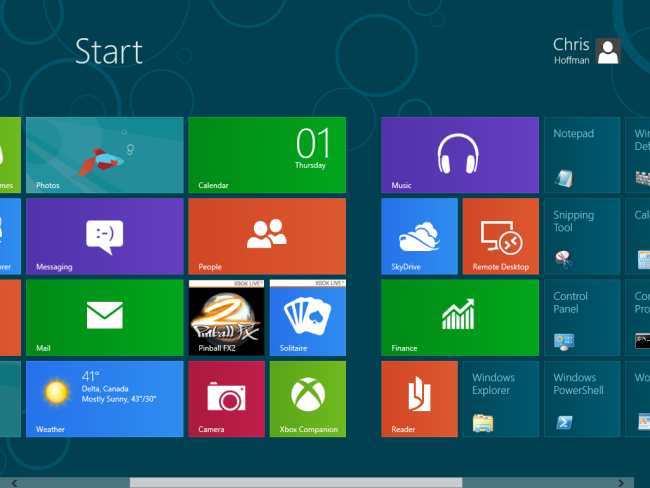
Task: Click the Chris Hoffman account name
Action: pyautogui.click(x=571, y=51)
